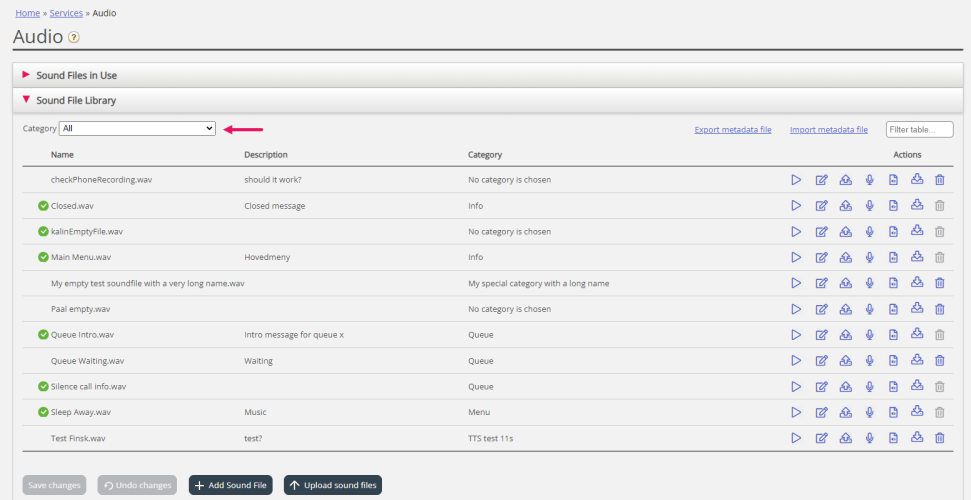Click in the Filter table search field

920,129
